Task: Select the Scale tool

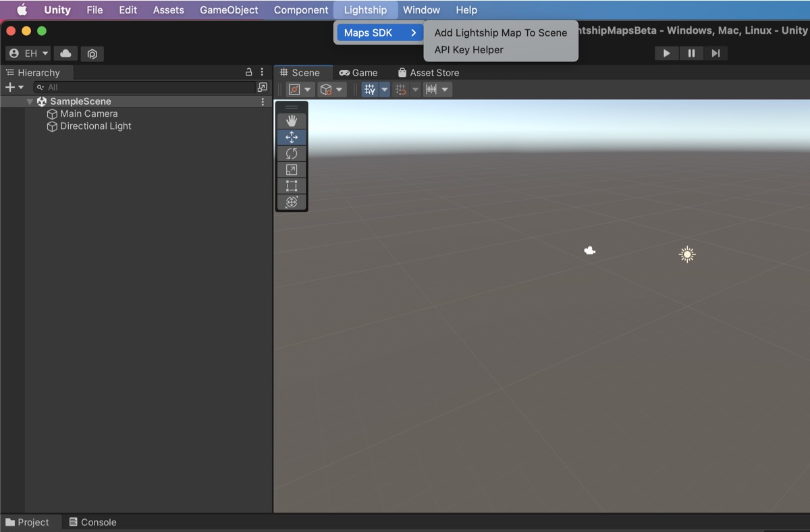Action: [x=292, y=169]
